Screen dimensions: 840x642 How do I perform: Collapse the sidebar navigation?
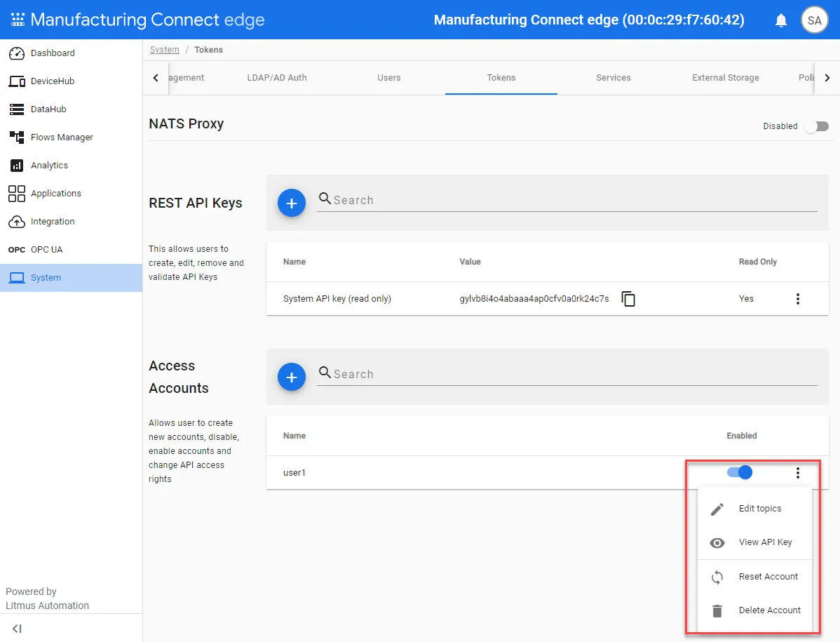click(x=17, y=629)
